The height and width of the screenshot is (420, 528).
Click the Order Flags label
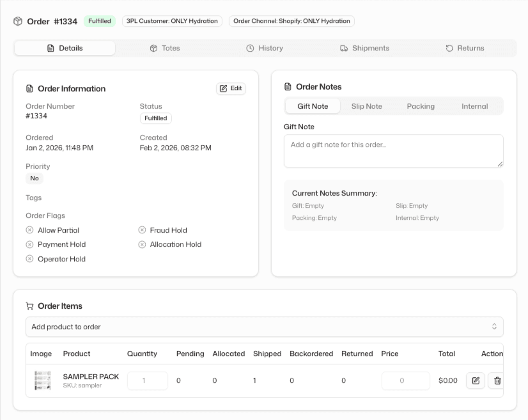[x=45, y=215]
